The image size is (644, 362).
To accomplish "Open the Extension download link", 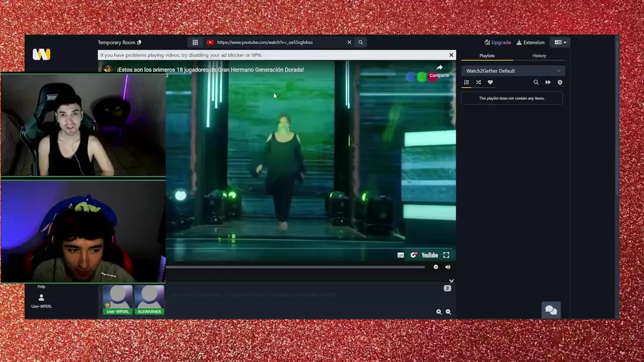I will point(530,42).
